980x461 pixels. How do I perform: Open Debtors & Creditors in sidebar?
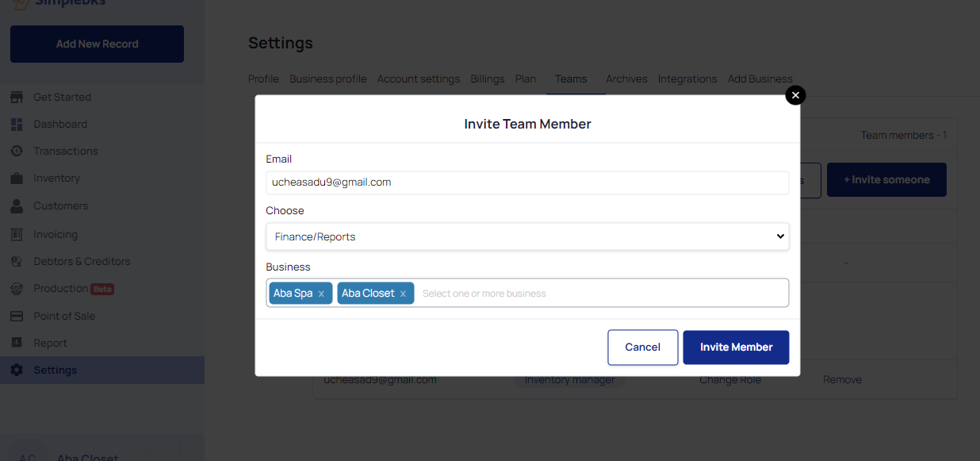coord(82,261)
